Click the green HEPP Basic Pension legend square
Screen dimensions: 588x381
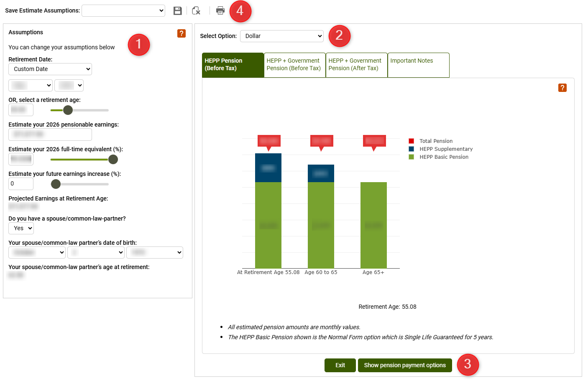coord(412,157)
